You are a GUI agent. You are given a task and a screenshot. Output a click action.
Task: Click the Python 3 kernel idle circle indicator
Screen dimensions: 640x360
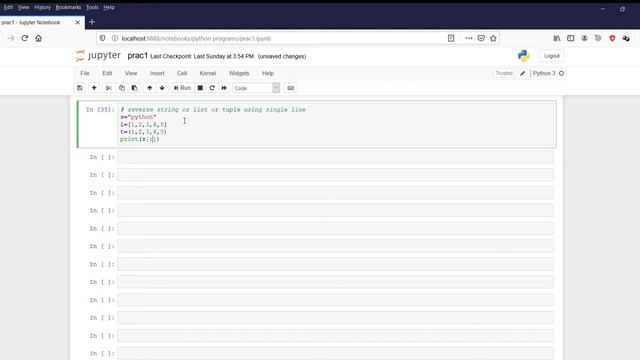point(562,73)
